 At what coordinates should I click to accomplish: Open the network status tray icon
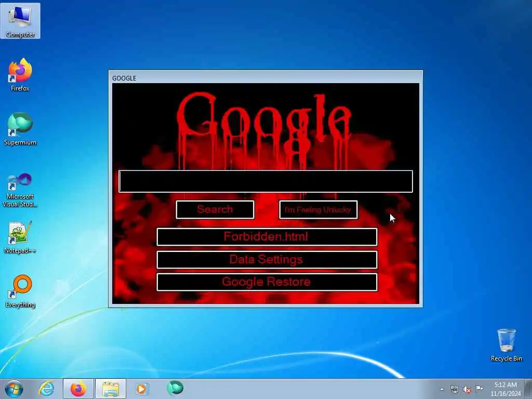[x=454, y=389]
